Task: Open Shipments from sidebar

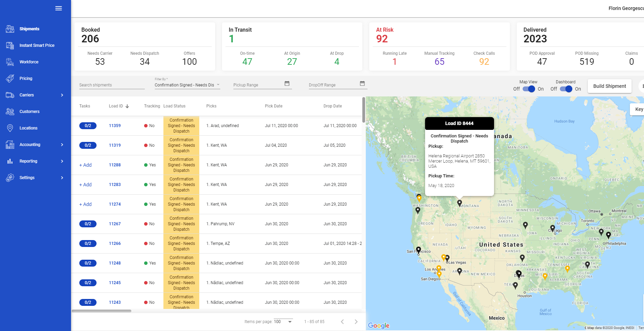Action: [29, 29]
